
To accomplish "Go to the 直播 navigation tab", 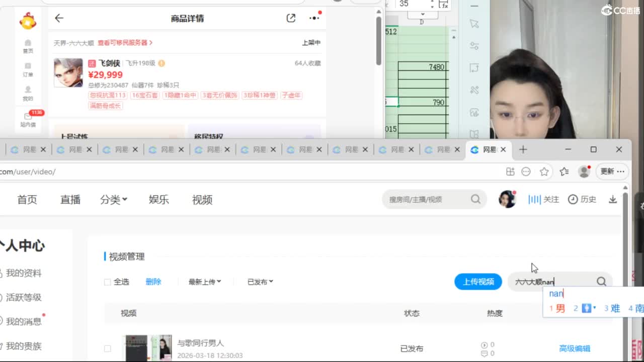I will pos(70,200).
